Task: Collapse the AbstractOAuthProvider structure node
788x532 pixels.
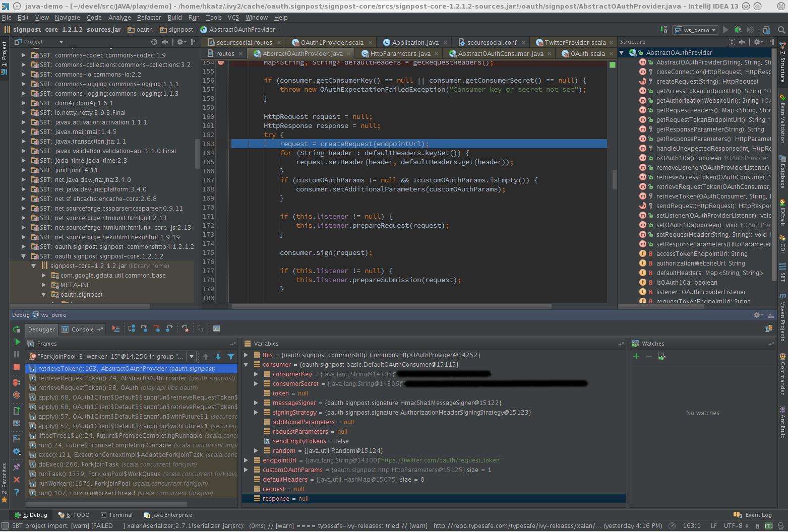Action: 622,52
